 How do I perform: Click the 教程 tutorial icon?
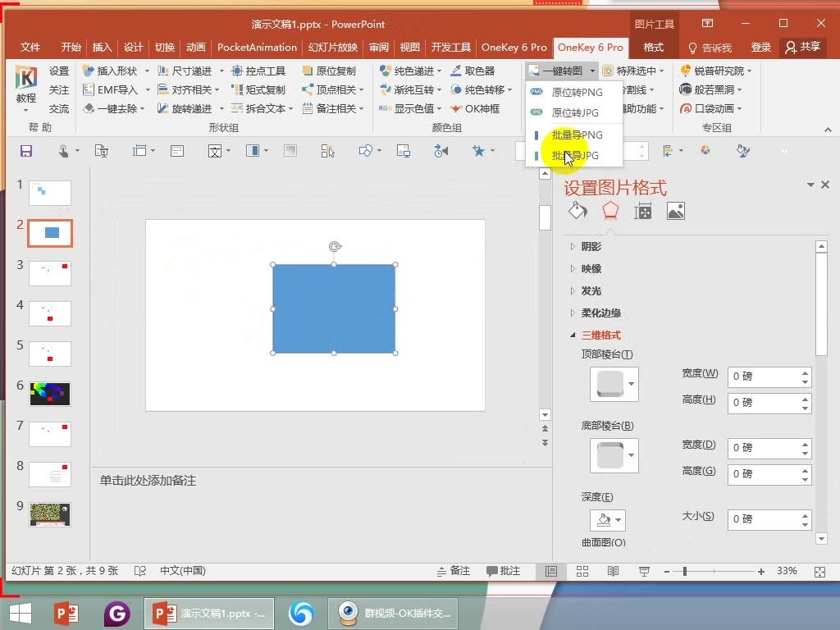[x=25, y=89]
